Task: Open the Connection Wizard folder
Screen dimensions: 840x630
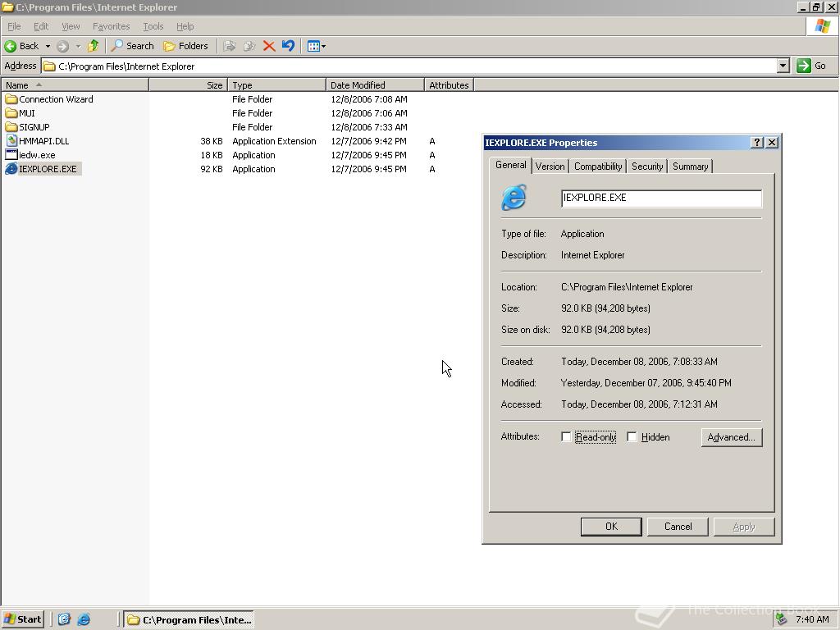Action: coord(55,99)
